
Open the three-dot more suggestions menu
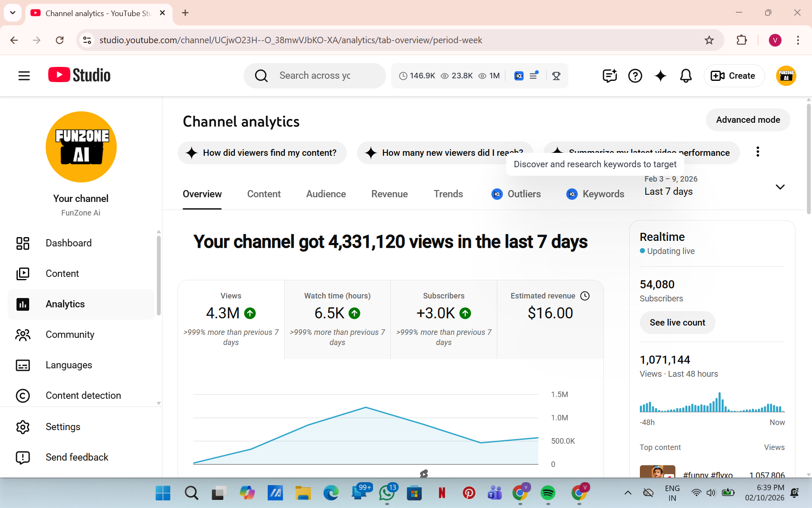[757, 152]
